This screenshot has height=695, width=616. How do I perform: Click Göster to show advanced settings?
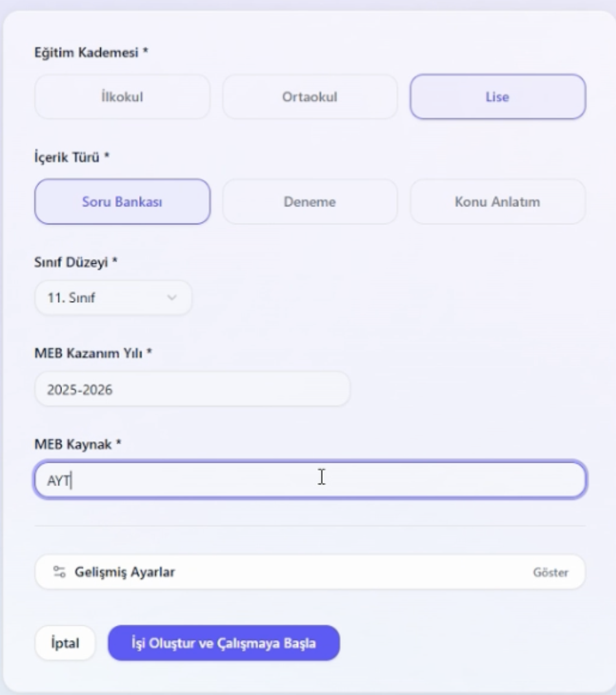[x=551, y=573]
